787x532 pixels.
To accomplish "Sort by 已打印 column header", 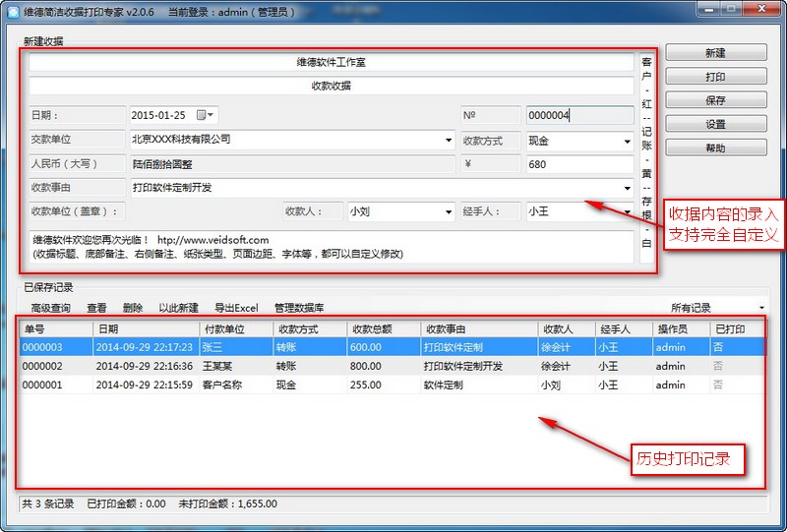I will [x=738, y=329].
